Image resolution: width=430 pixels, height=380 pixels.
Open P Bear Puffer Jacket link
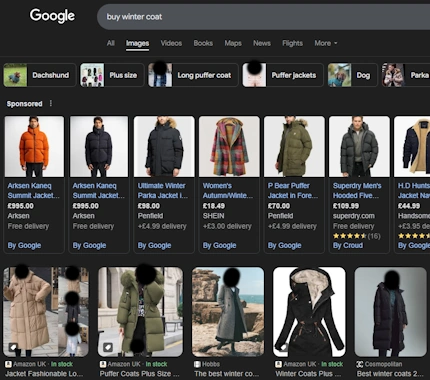click(x=293, y=191)
